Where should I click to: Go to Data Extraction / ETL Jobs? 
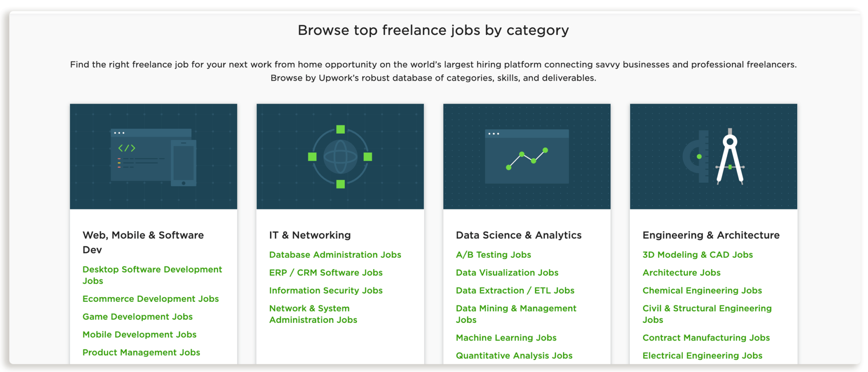[515, 290]
